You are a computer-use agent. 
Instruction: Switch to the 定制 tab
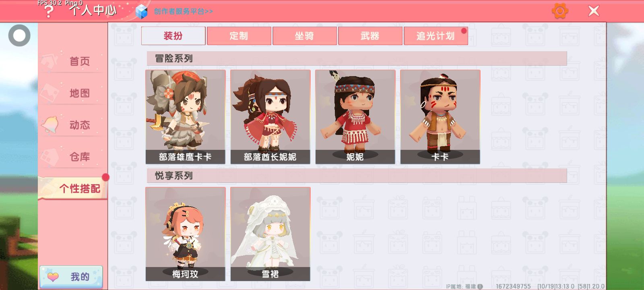point(239,36)
